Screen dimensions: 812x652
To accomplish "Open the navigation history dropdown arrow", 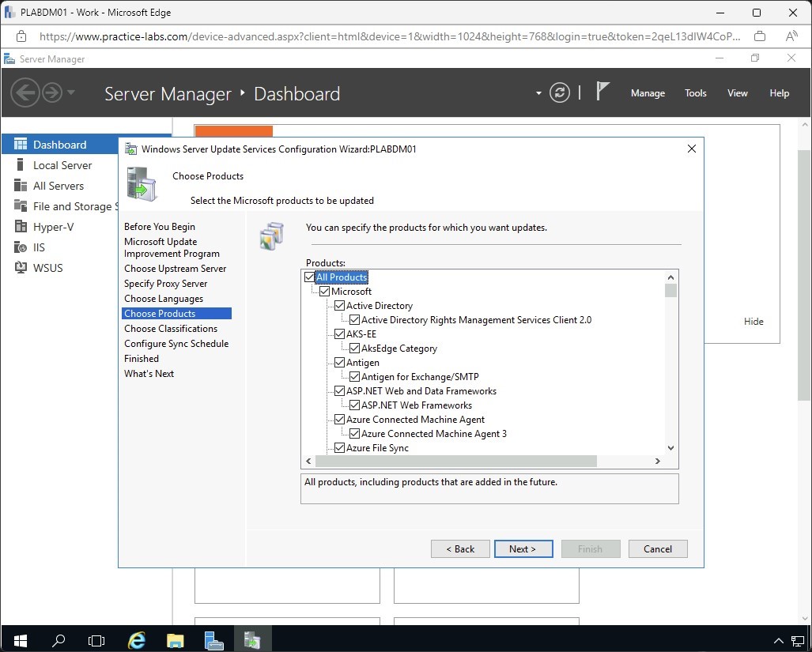I will click(x=71, y=93).
